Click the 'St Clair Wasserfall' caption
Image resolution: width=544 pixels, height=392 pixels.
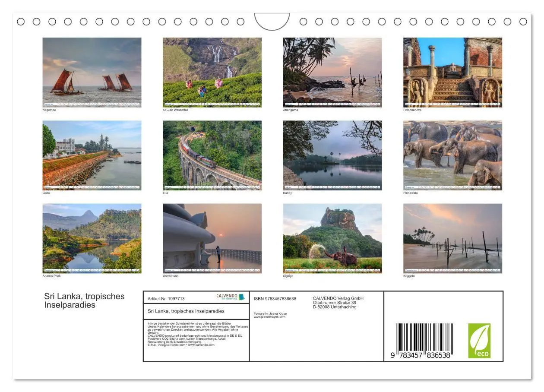click(x=175, y=110)
